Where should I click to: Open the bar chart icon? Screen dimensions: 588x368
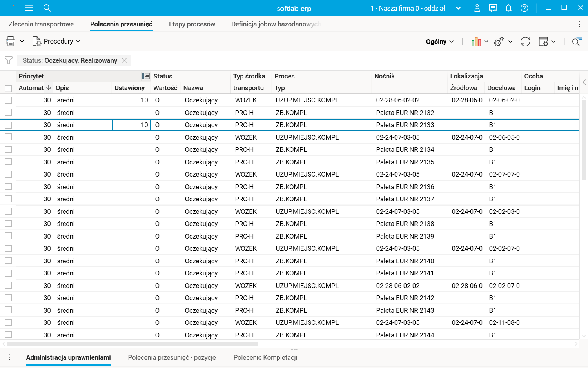point(476,42)
